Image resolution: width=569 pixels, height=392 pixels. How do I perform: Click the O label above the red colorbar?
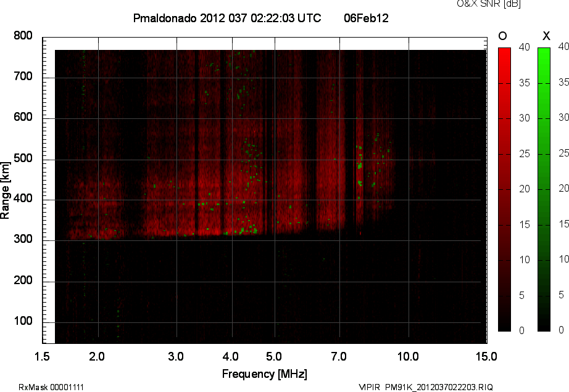pyautogui.click(x=503, y=36)
